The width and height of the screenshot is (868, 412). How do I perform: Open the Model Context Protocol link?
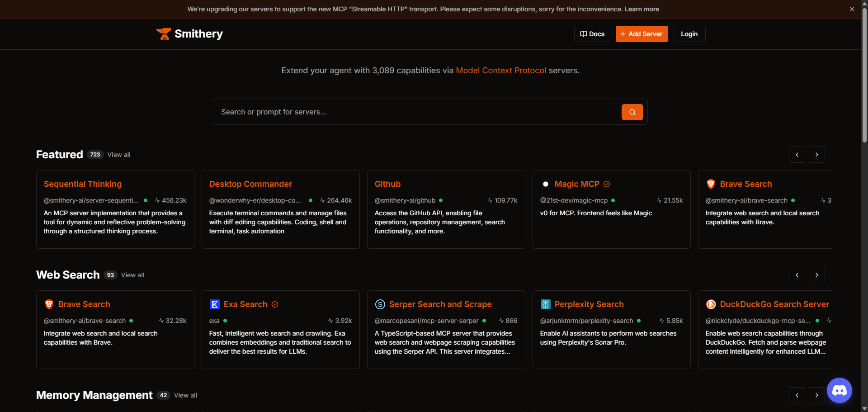[x=501, y=71]
